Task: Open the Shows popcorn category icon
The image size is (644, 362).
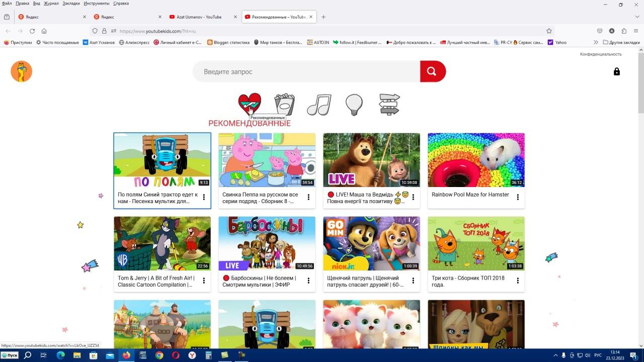Action: point(285,104)
